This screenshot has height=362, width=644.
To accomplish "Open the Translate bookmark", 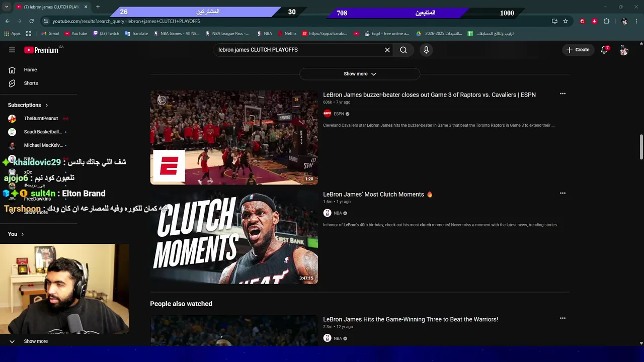I will coord(136,34).
